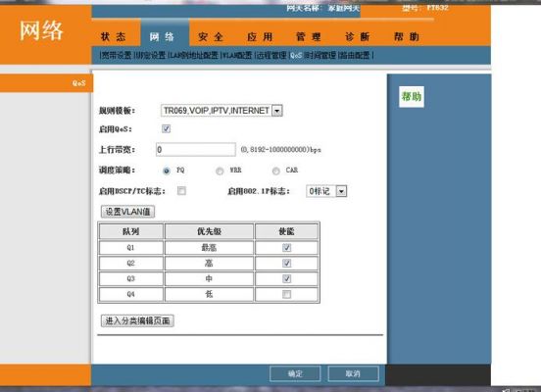The height and width of the screenshot is (392, 541).
Task: Enable the 启用DSCP/TC标志 checkbox
Action: point(181,190)
